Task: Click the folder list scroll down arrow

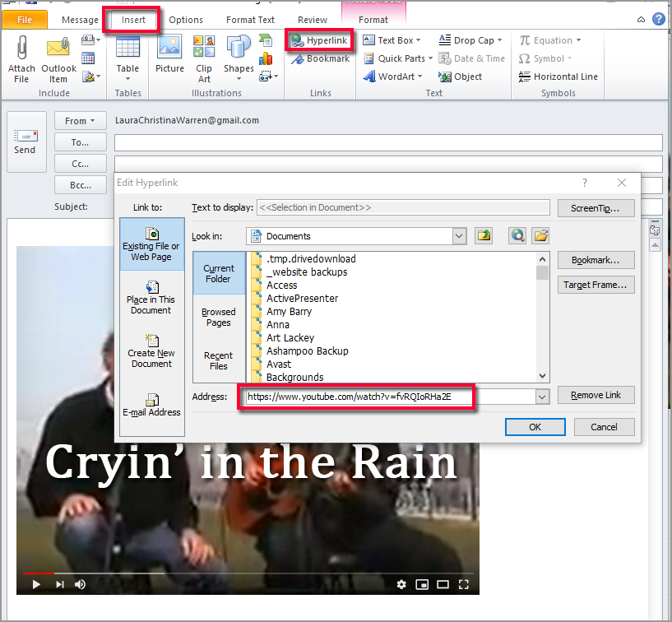Action: point(543,376)
